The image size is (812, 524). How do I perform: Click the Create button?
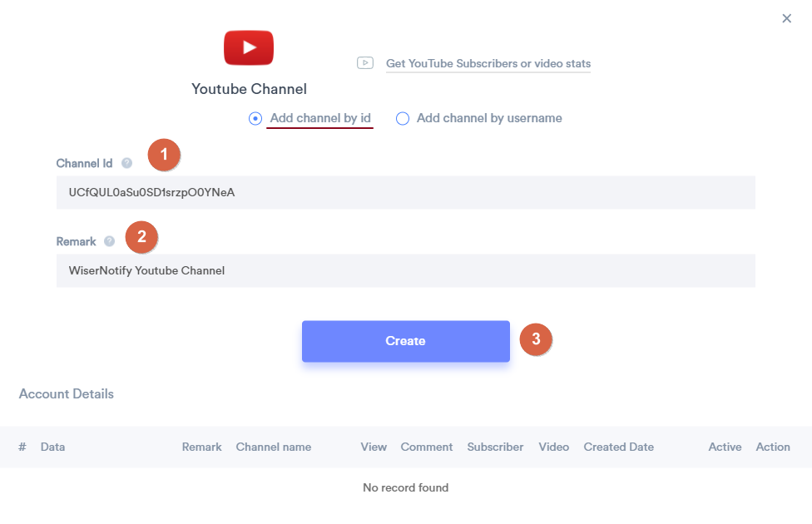click(x=406, y=341)
